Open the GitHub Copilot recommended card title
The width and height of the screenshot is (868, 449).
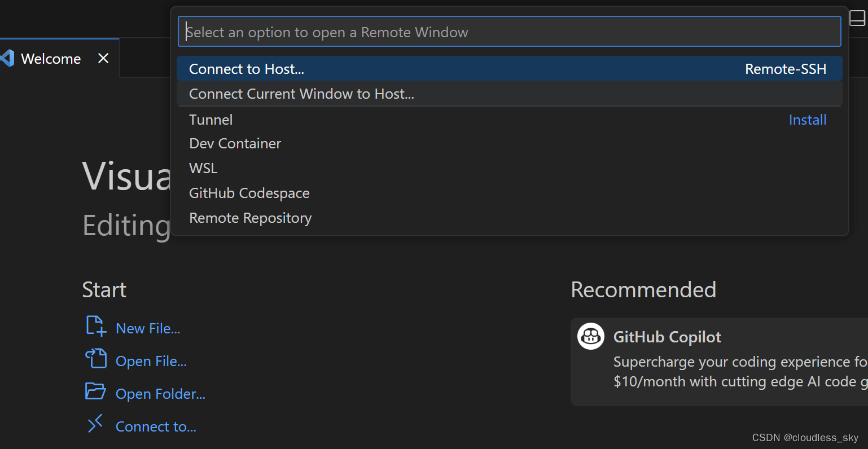[x=667, y=337]
